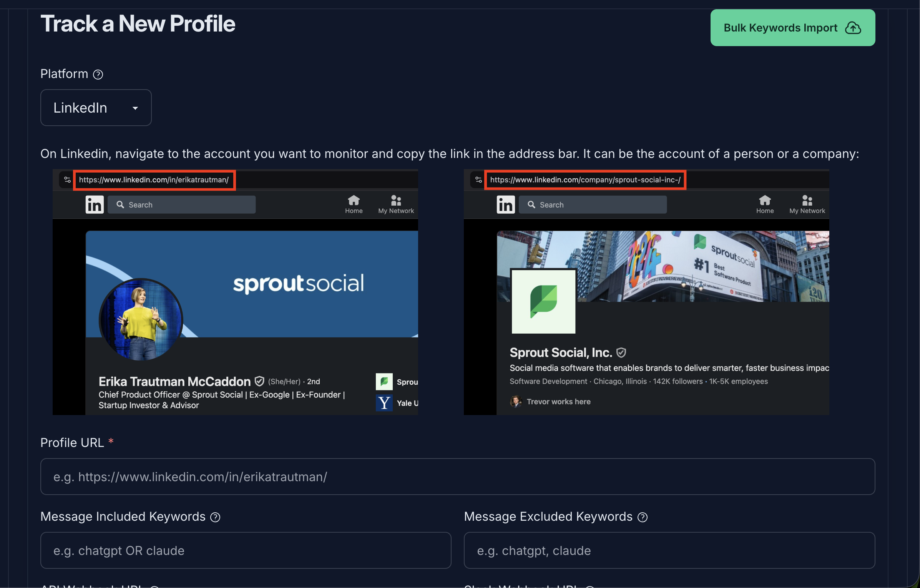The width and height of the screenshot is (920, 588).
Task: Click the Bulk Keywords Import button
Action: tap(793, 28)
